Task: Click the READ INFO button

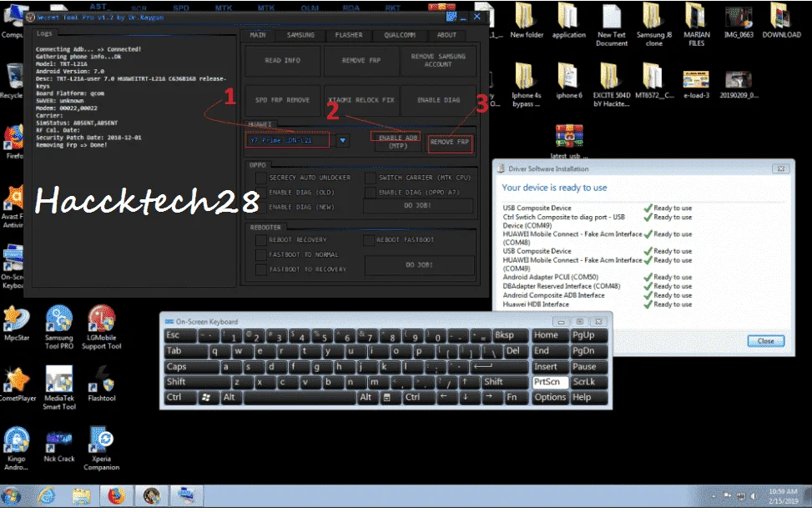Action: (283, 60)
